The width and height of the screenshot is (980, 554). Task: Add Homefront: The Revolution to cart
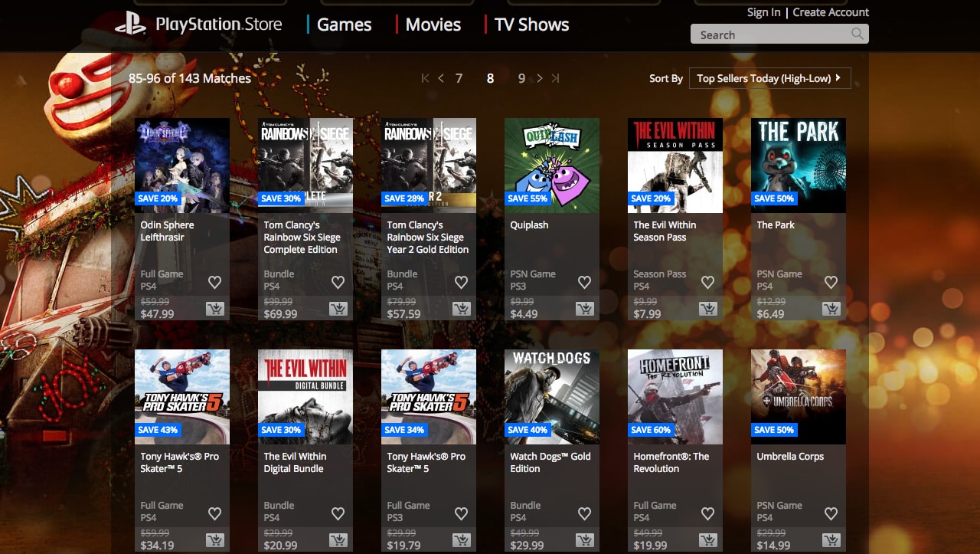click(708, 540)
